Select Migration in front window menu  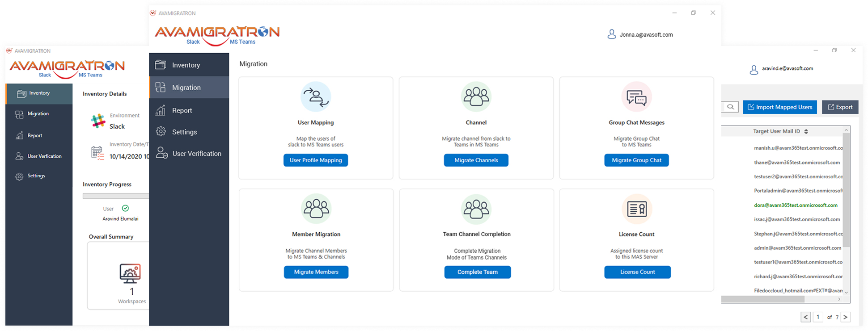click(x=189, y=87)
